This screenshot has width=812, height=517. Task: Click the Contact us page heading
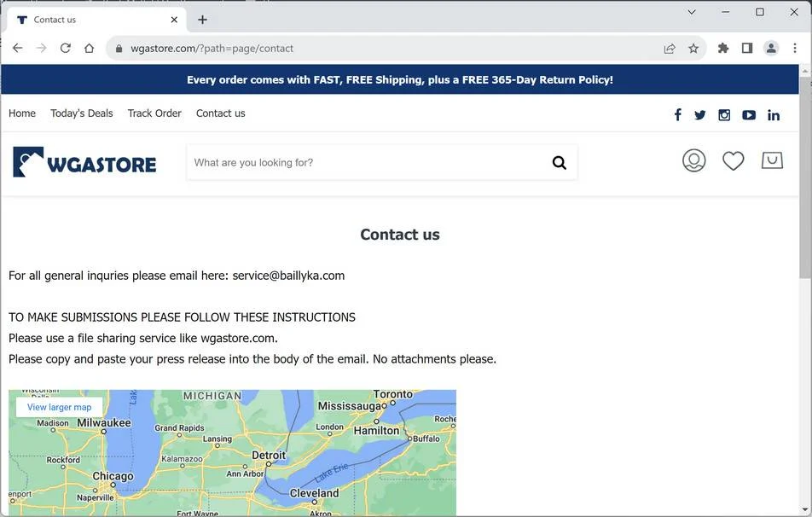pyautogui.click(x=400, y=235)
